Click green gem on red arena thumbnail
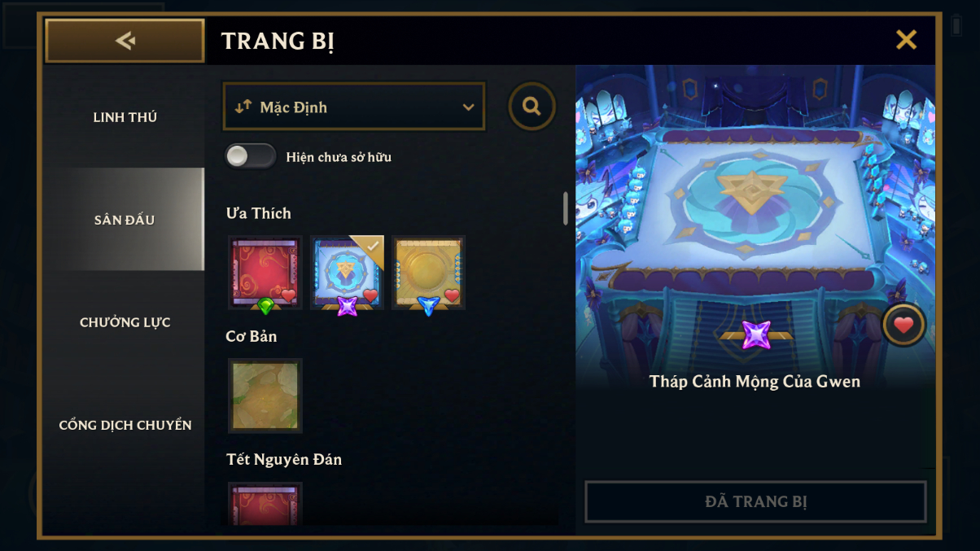This screenshot has height=551, width=980. [265, 306]
